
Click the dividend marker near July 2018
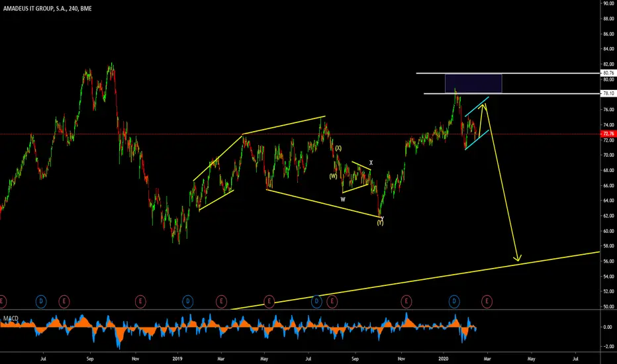(x=41, y=302)
